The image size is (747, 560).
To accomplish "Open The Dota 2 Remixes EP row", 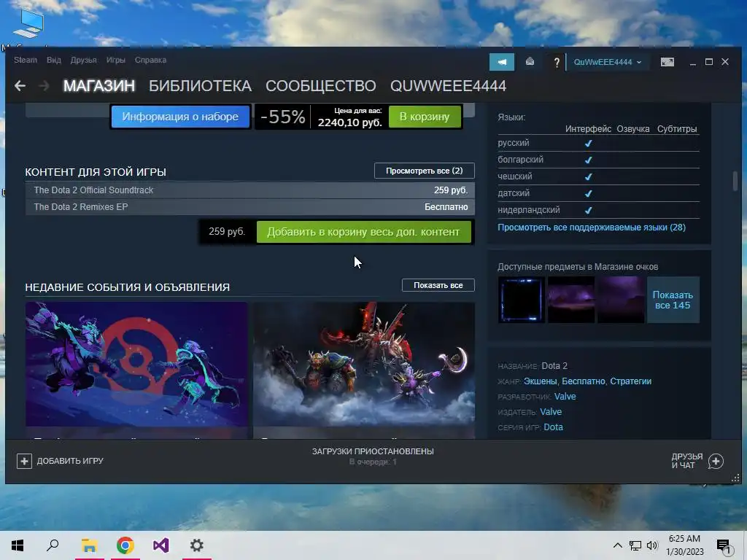I will coord(250,206).
